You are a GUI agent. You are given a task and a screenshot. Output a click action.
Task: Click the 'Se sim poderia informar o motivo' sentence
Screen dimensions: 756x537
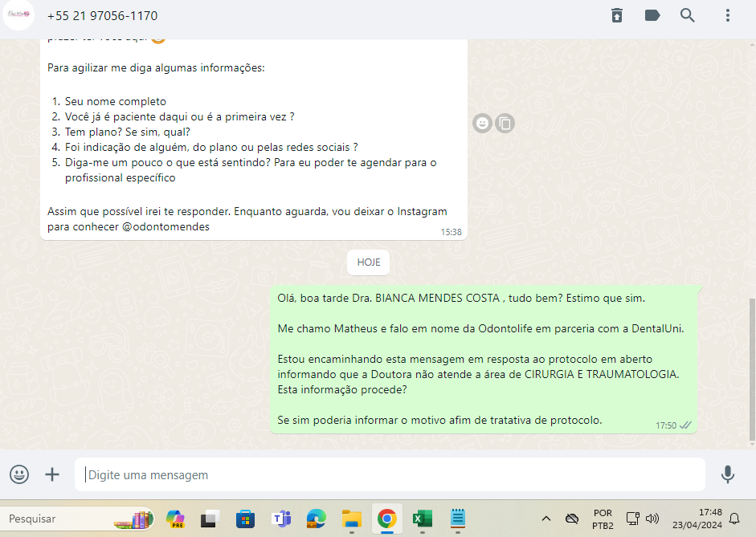point(439,421)
